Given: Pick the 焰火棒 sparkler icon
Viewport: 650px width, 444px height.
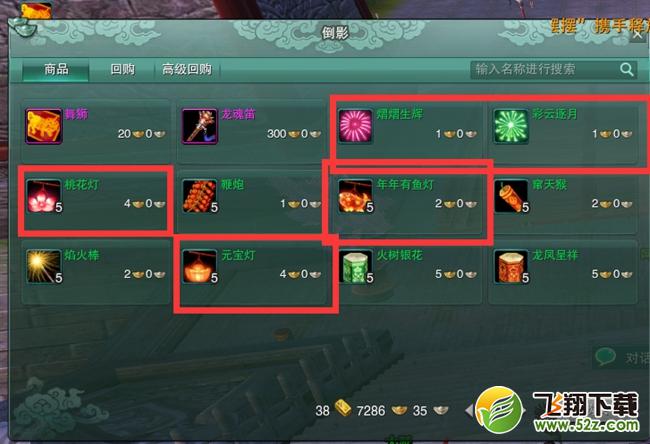Looking at the screenshot, I should [x=44, y=267].
